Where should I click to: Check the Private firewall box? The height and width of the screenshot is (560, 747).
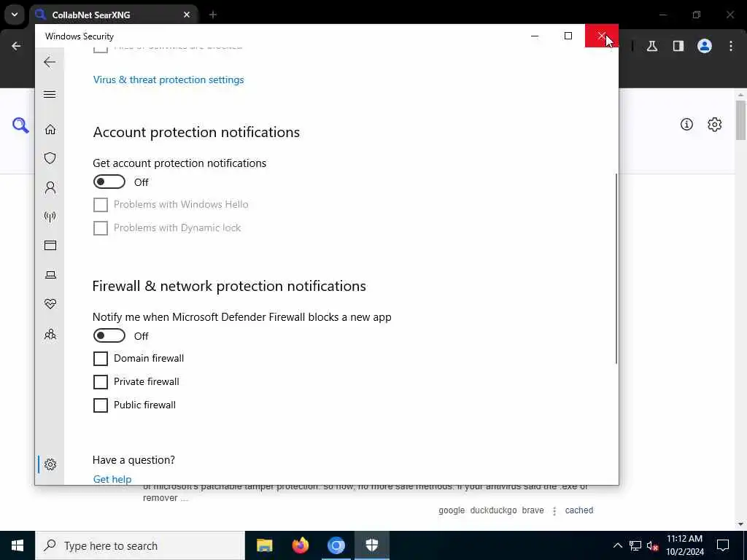pyautogui.click(x=101, y=382)
